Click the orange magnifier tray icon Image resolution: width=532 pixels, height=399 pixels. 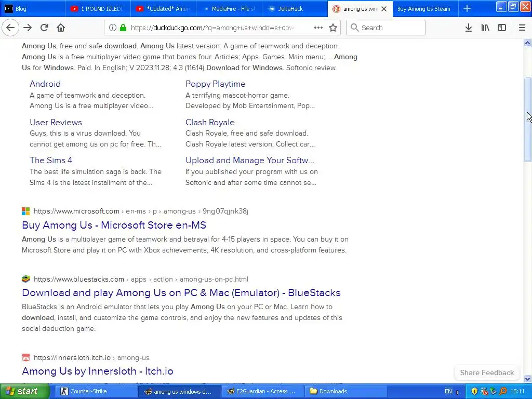[503, 391]
